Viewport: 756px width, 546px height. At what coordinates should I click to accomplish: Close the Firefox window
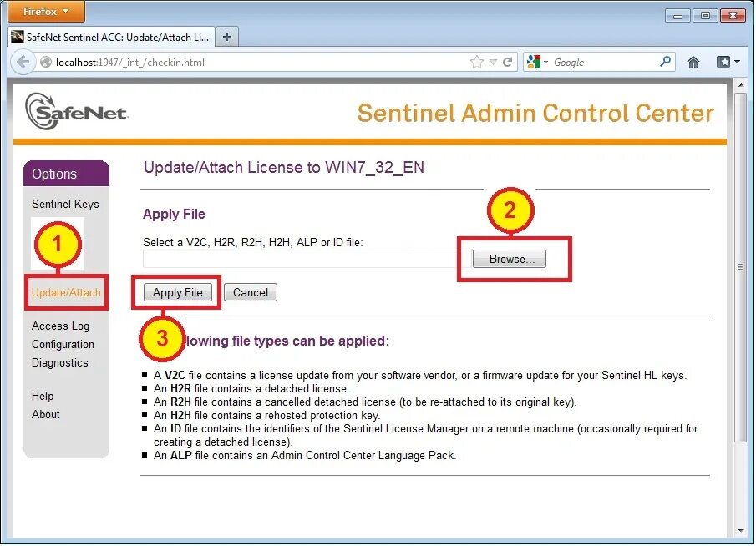733,16
